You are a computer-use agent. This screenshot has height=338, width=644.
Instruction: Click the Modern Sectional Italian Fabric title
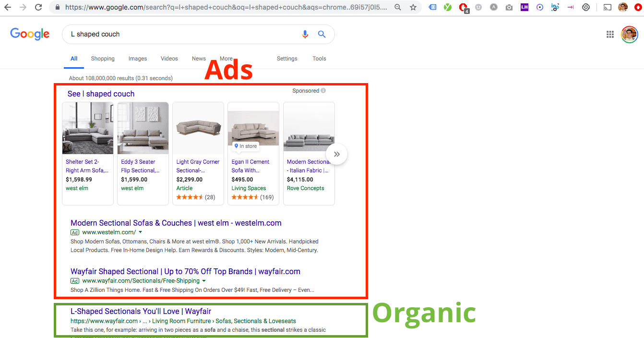click(308, 166)
